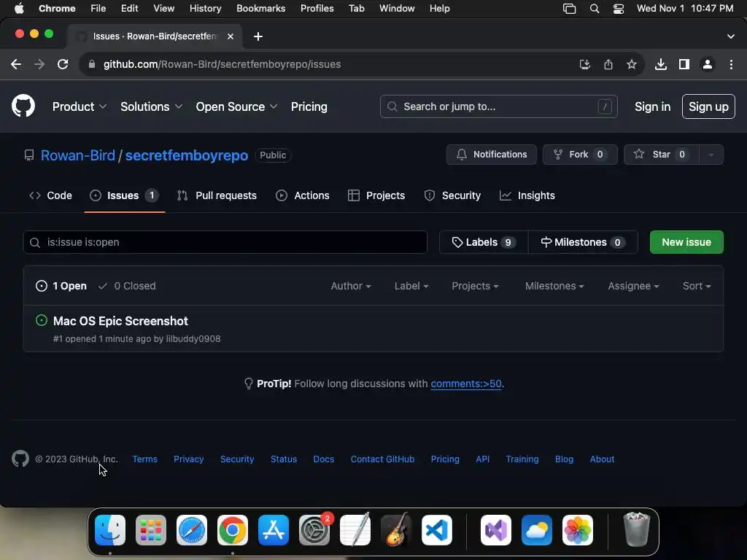
Task: Click the GitHub Octocat logo in header
Action: [x=23, y=106]
